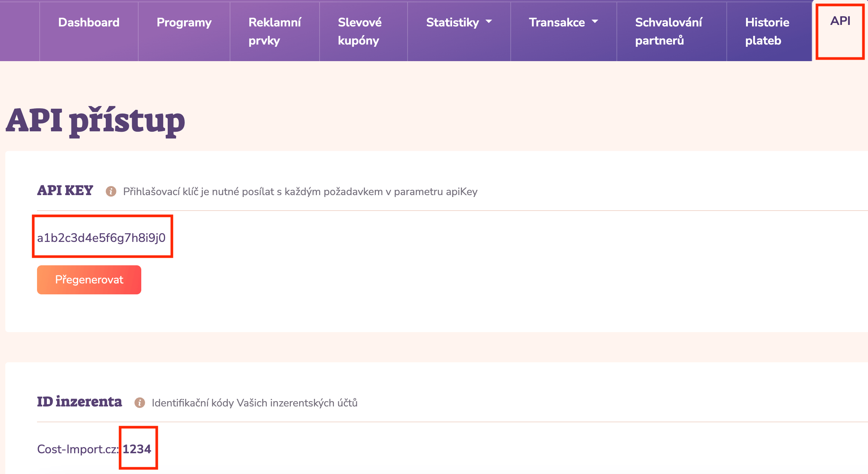868x474 pixels.
Task: Go to Historie plateb tab
Action: click(767, 31)
